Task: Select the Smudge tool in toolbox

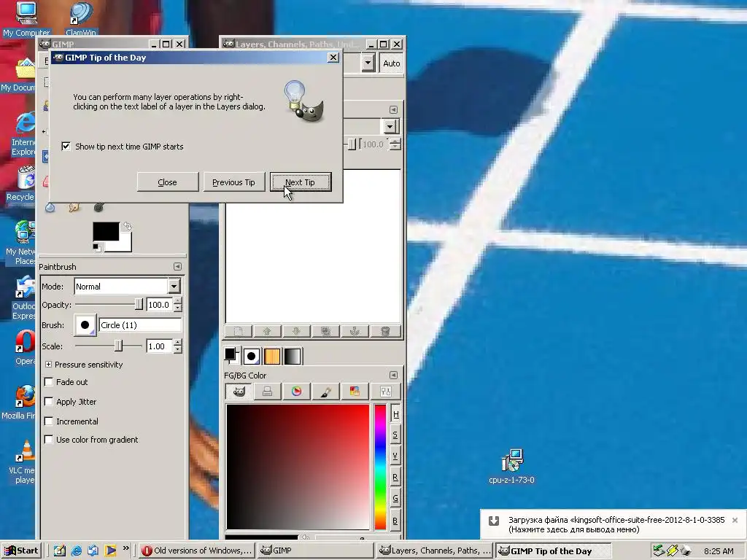Action: click(x=74, y=207)
